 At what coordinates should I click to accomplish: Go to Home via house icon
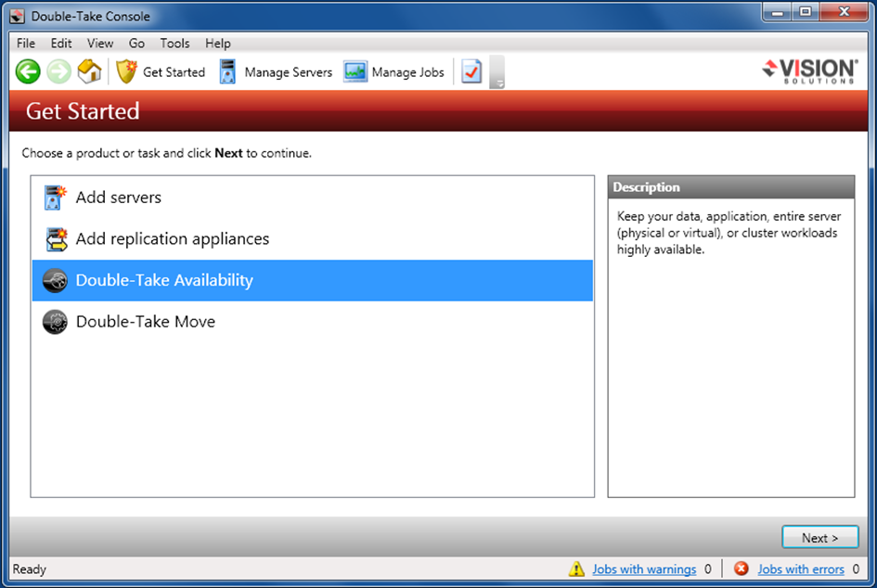coord(89,71)
